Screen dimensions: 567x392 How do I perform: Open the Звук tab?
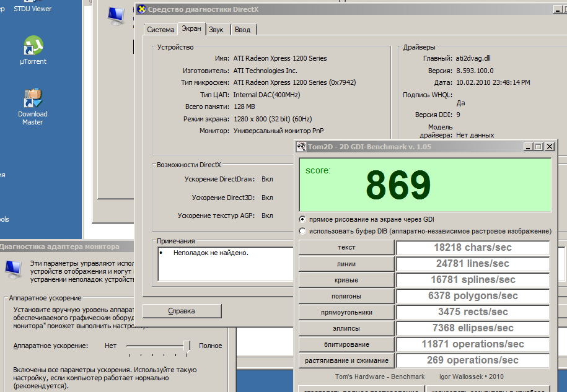(x=216, y=30)
